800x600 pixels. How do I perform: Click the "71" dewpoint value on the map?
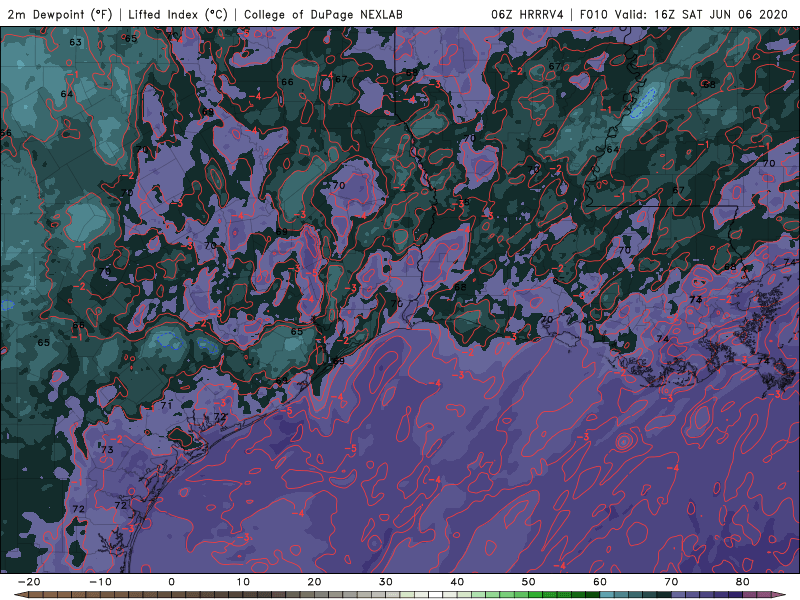pyautogui.click(x=166, y=406)
